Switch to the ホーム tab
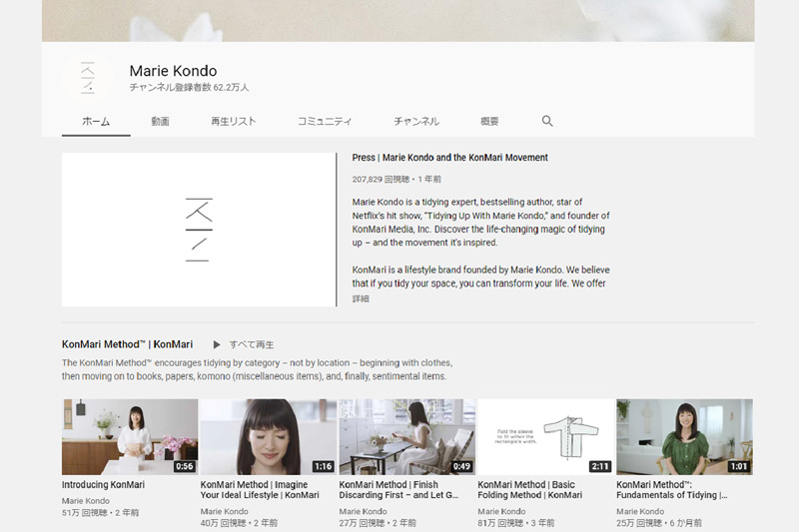Screen dimensions: 799x532 (96, 121)
